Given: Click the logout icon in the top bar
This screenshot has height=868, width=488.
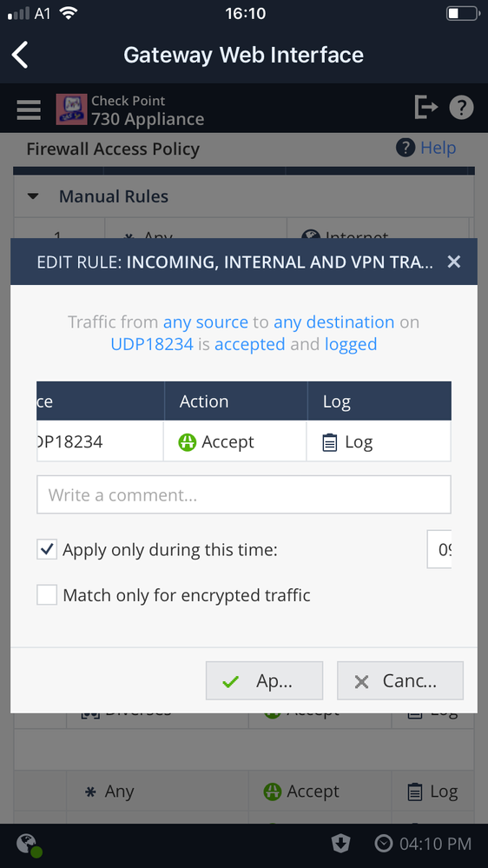Looking at the screenshot, I should tap(426, 108).
